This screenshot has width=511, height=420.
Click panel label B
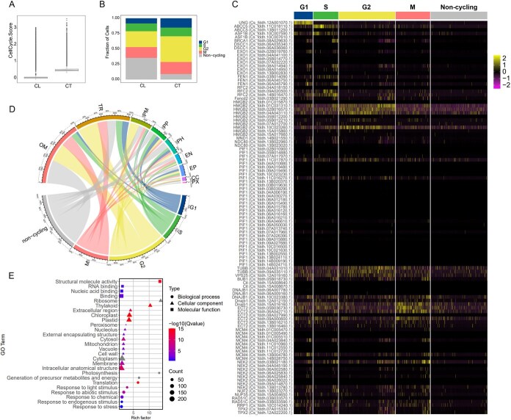(102, 4)
